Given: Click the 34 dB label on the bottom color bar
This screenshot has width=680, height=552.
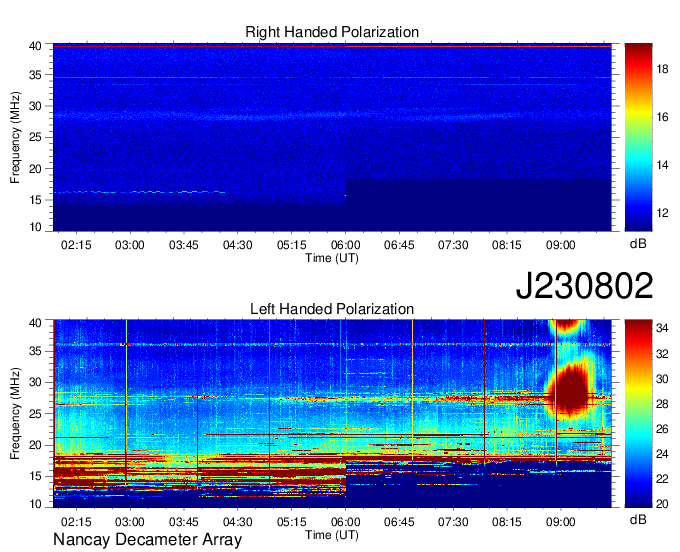Looking at the screenshot, I should click(662, 328).
